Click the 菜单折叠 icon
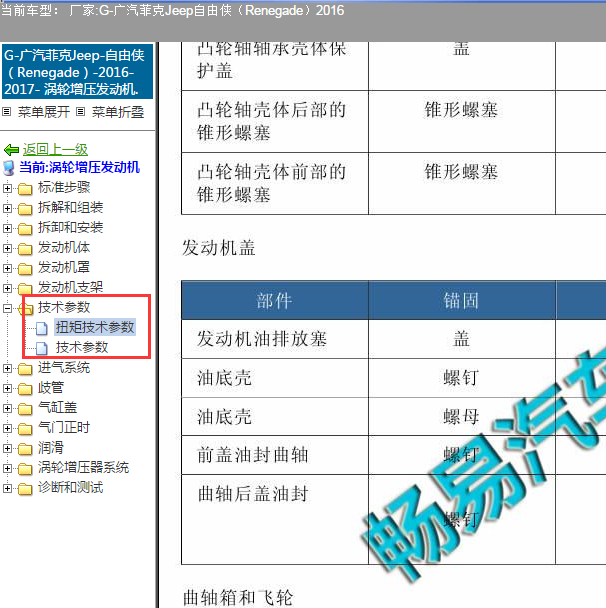The width and height of the screenshot is (606, 608). click(x=80, y=112)
